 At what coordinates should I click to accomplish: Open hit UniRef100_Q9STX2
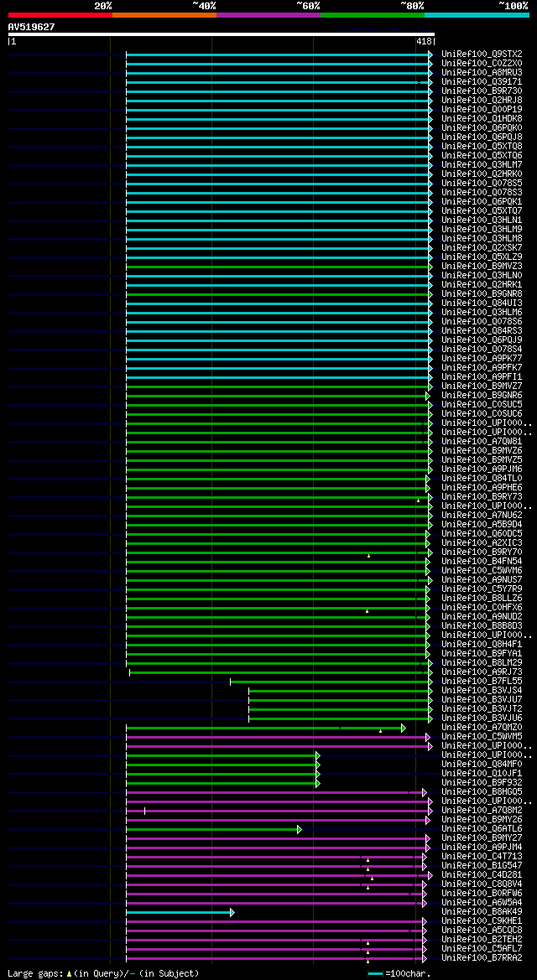tap(482, 54)
